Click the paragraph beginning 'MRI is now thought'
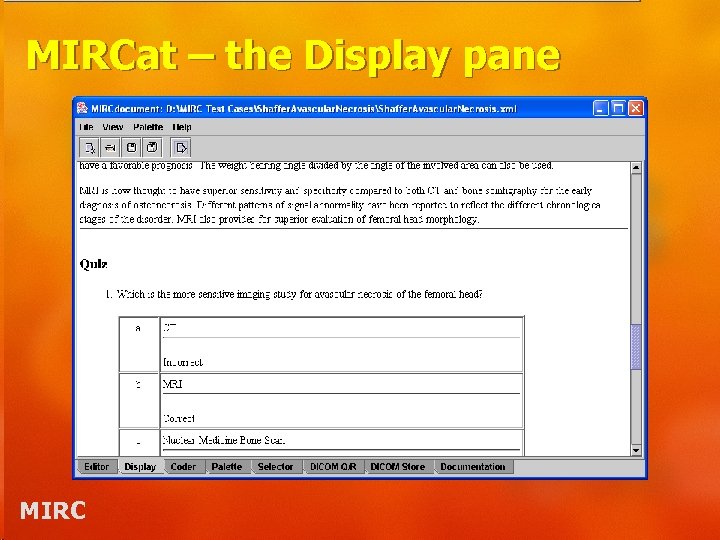720x540 pixels. (340, 205)
